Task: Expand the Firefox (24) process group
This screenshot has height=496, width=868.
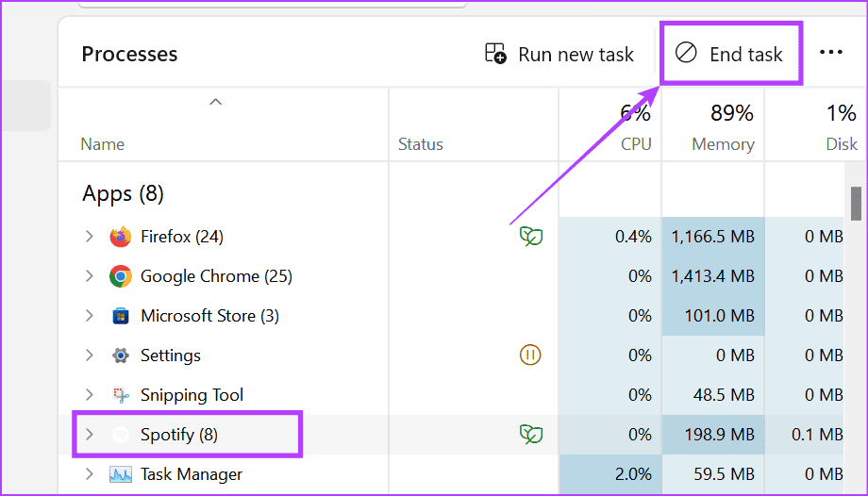Action: pyautogui.click(x=89, y=237)
